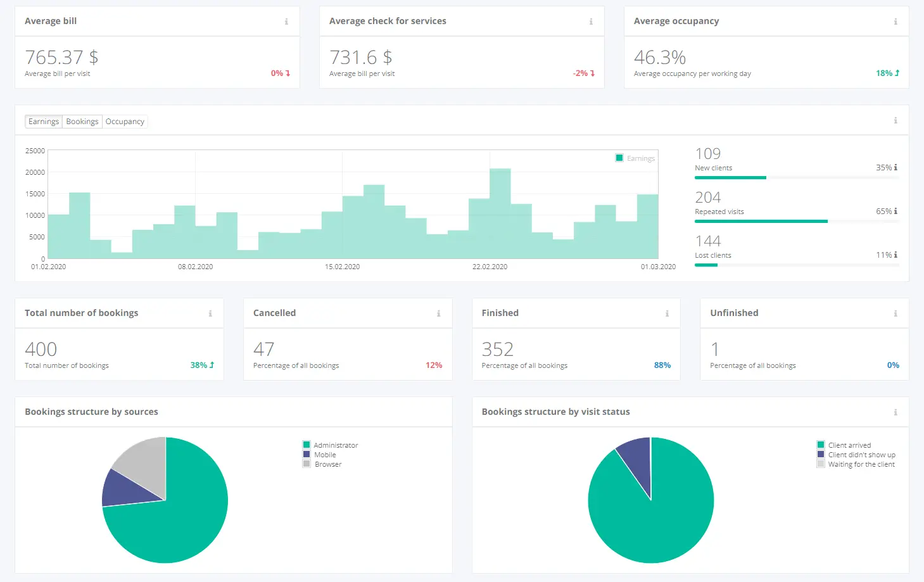This screenshot has height=582, width=924.
Task: Toggle Earnings series in chart legend
Action: tap(635, 158)
